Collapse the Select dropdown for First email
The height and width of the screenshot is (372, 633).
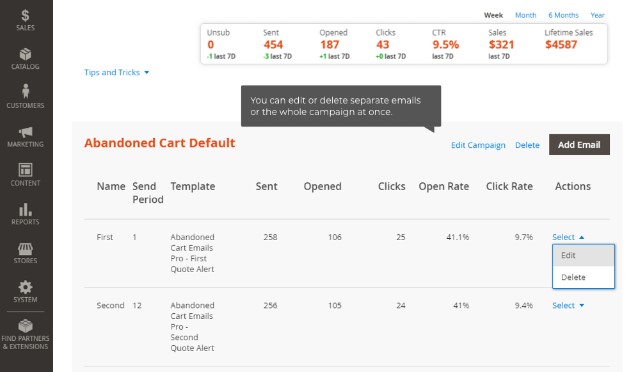(568, 237)
